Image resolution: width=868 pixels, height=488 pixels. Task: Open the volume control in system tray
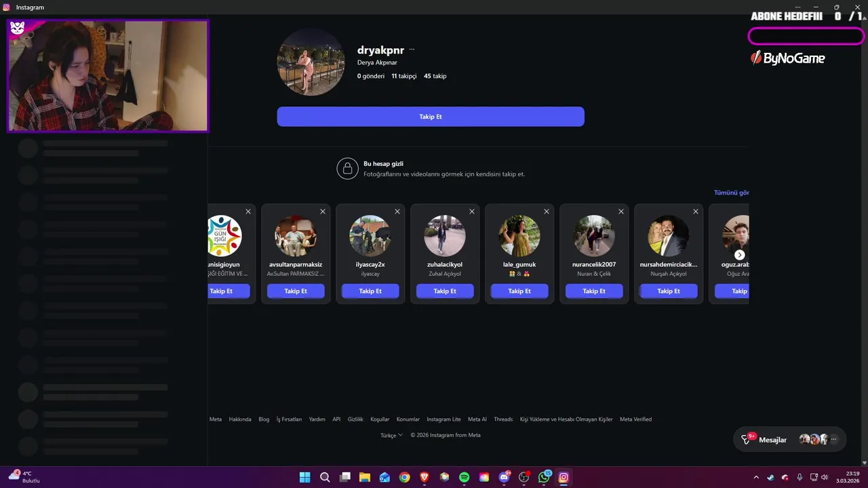825,477
